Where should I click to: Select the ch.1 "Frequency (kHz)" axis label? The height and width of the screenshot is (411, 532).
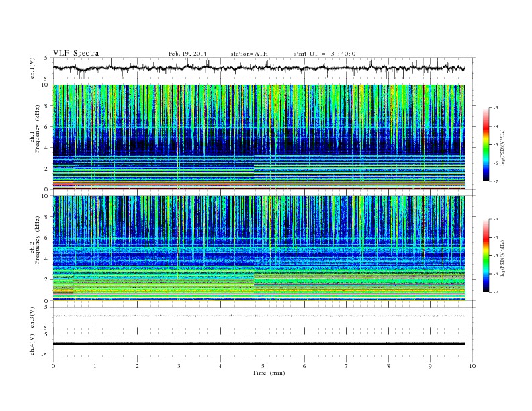[x=38, y=129]
